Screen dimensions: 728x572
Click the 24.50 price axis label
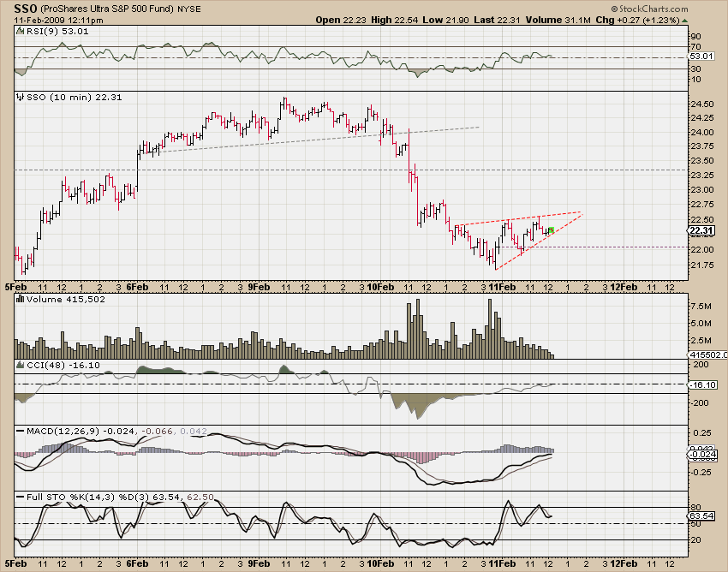pyautogui.click(x=702, y=104)
